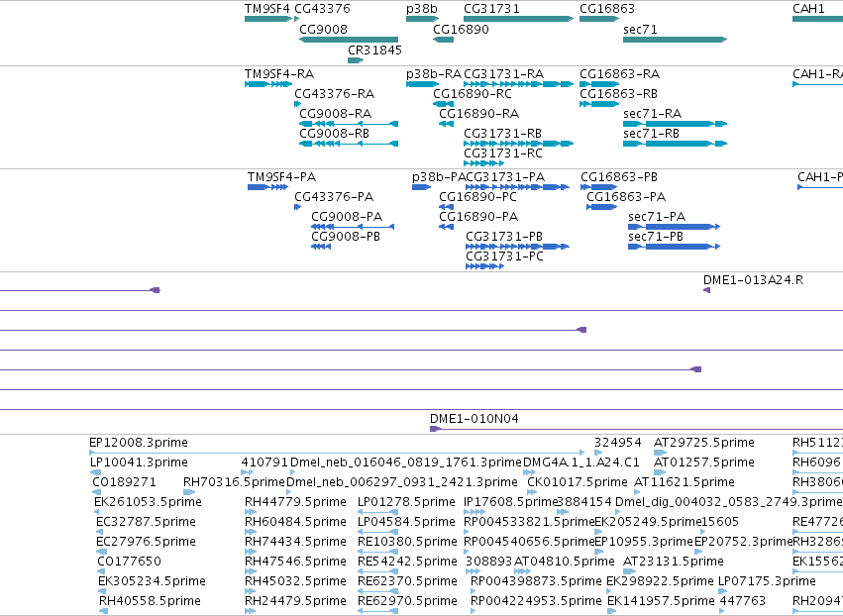Click transcript sec71-RA glyph

click(x=675, y=124)
